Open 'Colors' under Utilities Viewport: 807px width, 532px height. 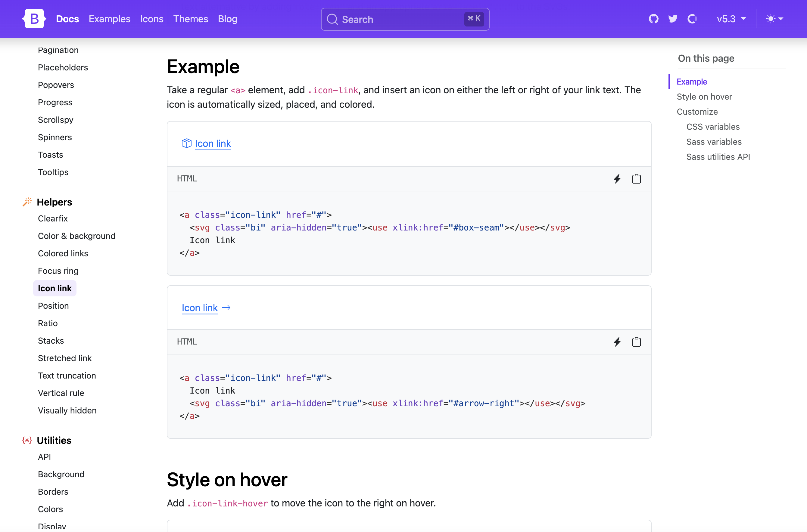[50, 509]
